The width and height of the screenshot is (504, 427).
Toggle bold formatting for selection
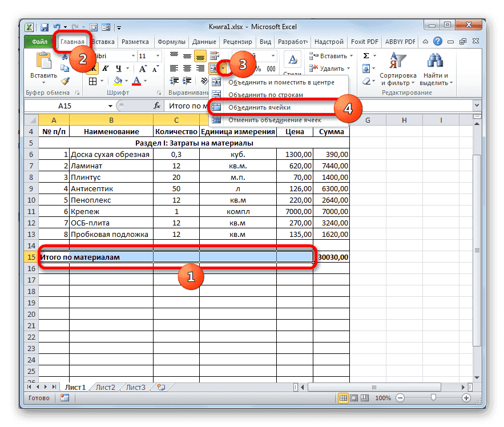point(94,68)
